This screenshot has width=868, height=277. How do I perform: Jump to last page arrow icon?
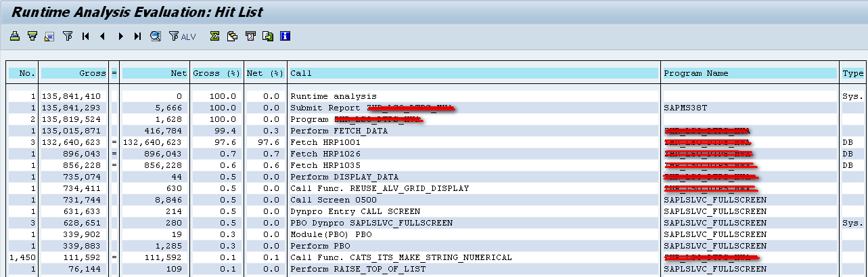click(138, 37)
